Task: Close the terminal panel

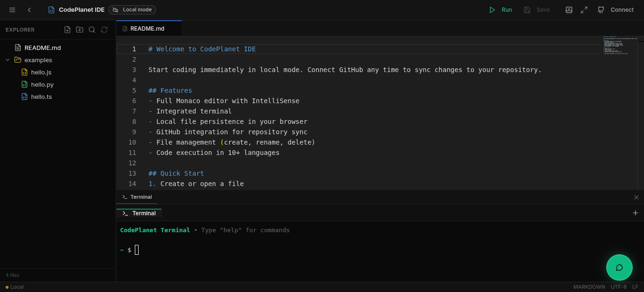Action: point(636,197)
